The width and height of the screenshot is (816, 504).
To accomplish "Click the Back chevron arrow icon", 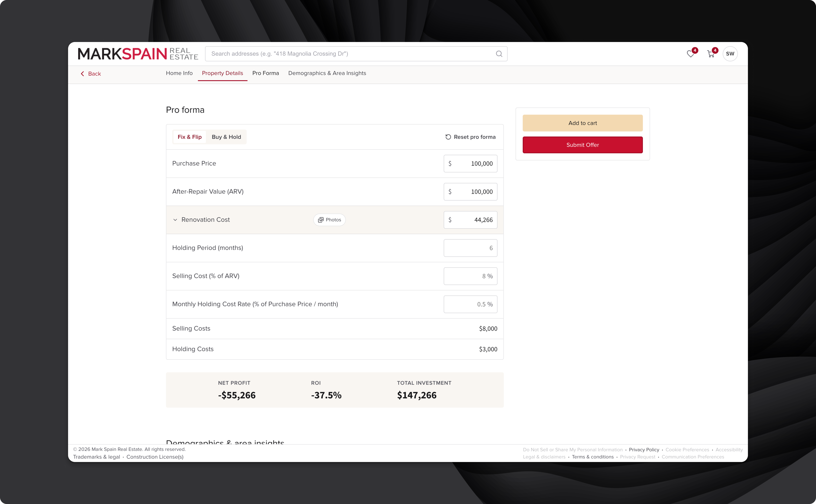I will [x=82, y=74].
